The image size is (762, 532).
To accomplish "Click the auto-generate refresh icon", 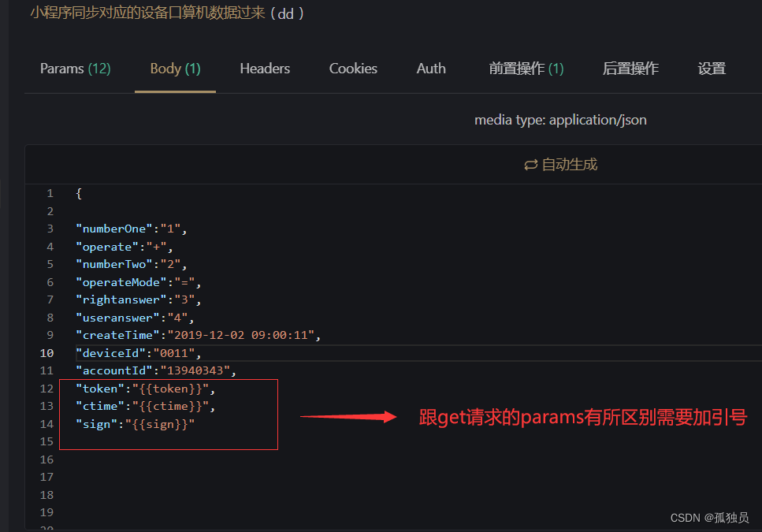I will coord(530,166).
